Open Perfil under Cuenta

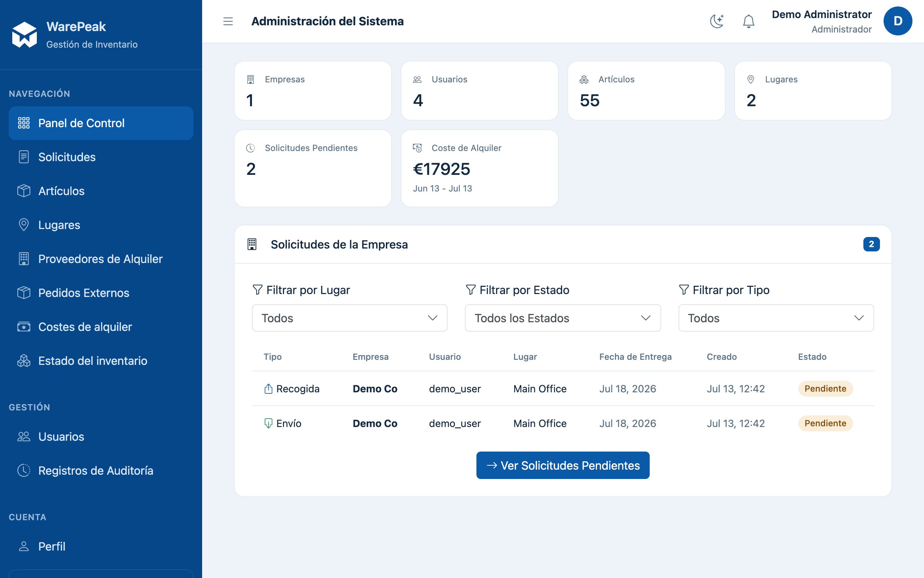pos(101,546)
